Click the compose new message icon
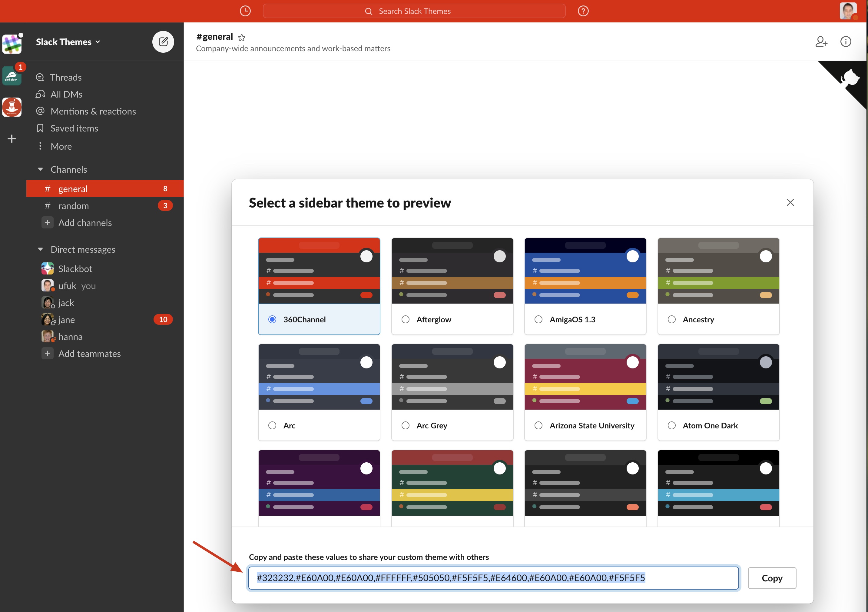 (x=163, y=42)
